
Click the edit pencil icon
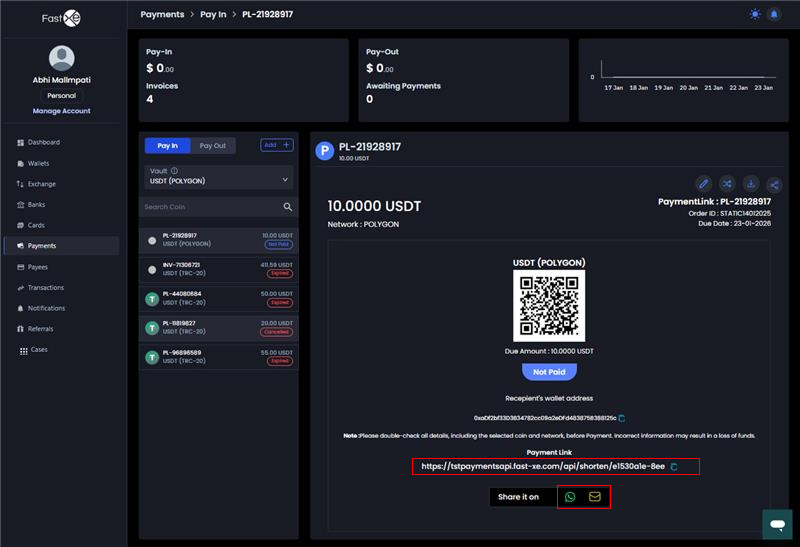704,184
